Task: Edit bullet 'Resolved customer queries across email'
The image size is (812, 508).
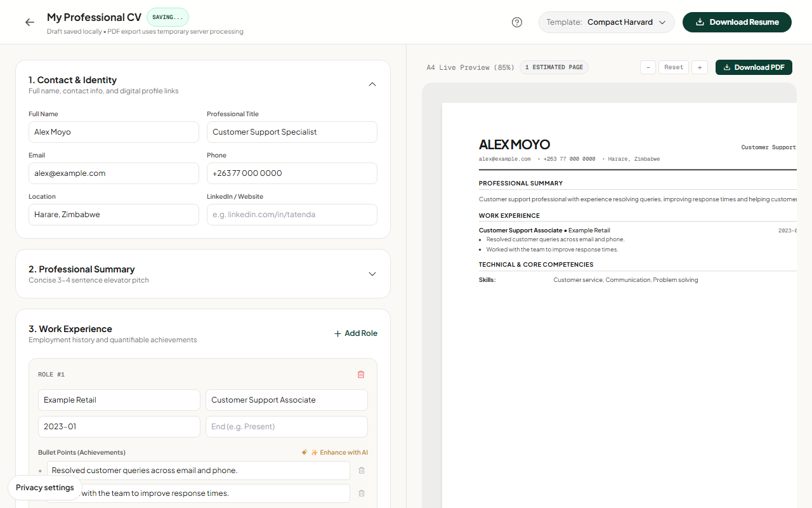Action: click(199, 471)
